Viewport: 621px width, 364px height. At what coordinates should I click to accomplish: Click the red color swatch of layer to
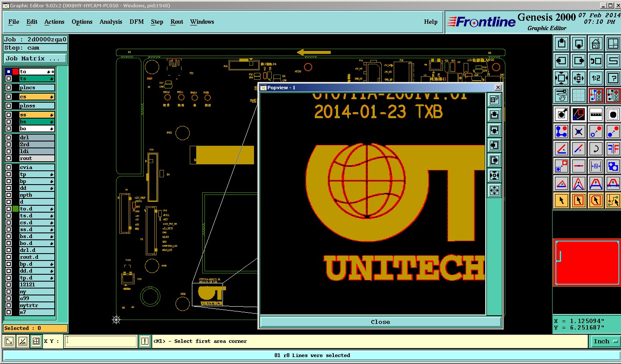coord(16,72)
